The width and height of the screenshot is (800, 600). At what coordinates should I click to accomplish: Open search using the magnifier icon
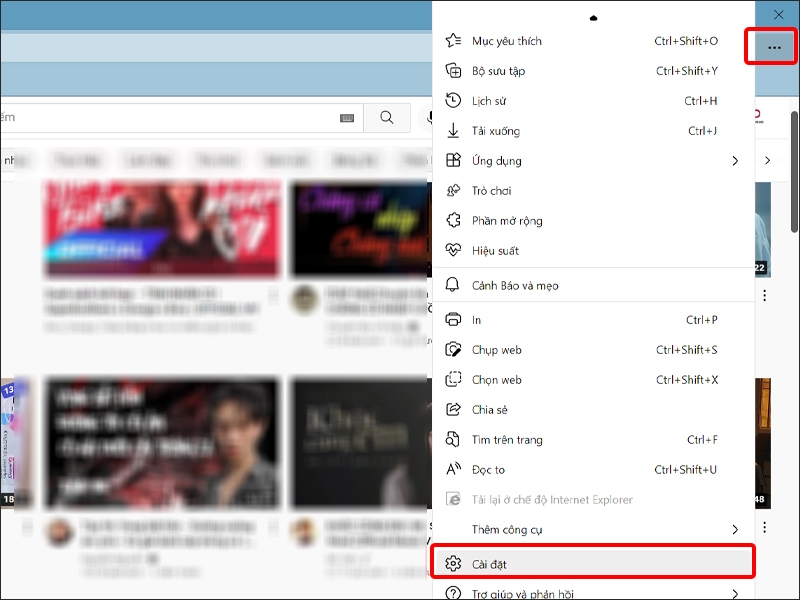387,117
